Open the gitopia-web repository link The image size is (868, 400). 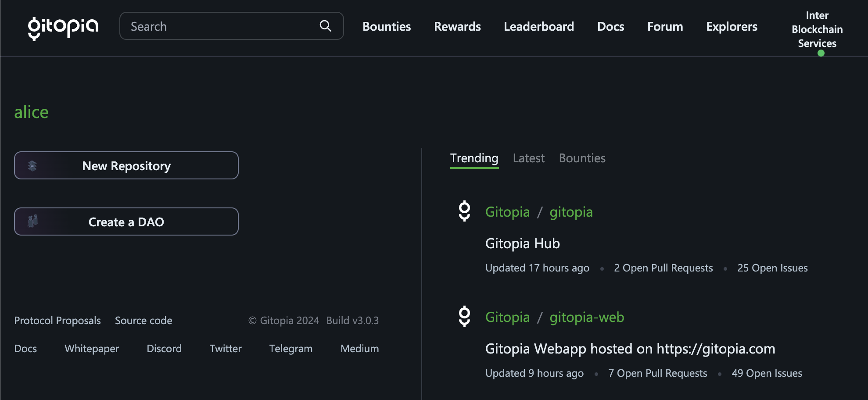coord(587,317)
